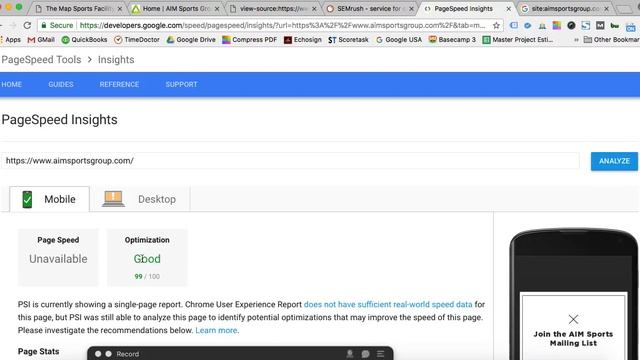
Task: Select the Desktop results tab
Action: coord(140,199)
